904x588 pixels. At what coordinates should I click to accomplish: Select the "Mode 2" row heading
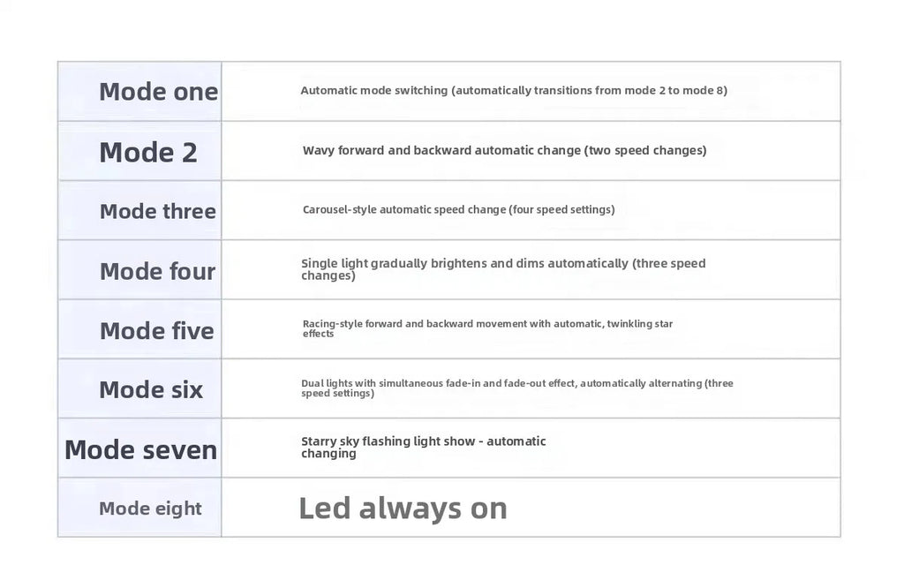[148, 152]
